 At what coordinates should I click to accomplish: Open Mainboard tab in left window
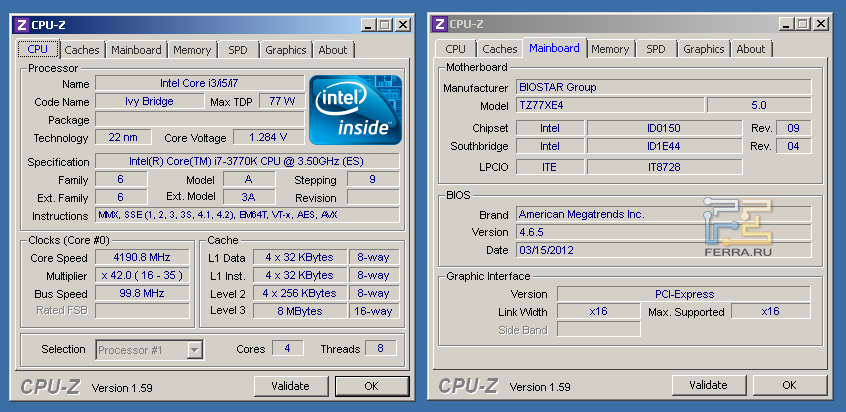(x=137, y=50)
